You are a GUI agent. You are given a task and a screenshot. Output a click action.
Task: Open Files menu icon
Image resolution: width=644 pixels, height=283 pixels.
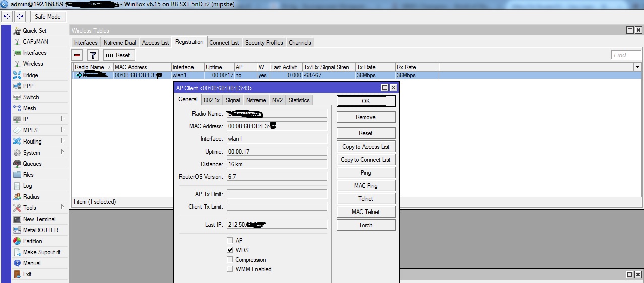(x=18, y=175)
